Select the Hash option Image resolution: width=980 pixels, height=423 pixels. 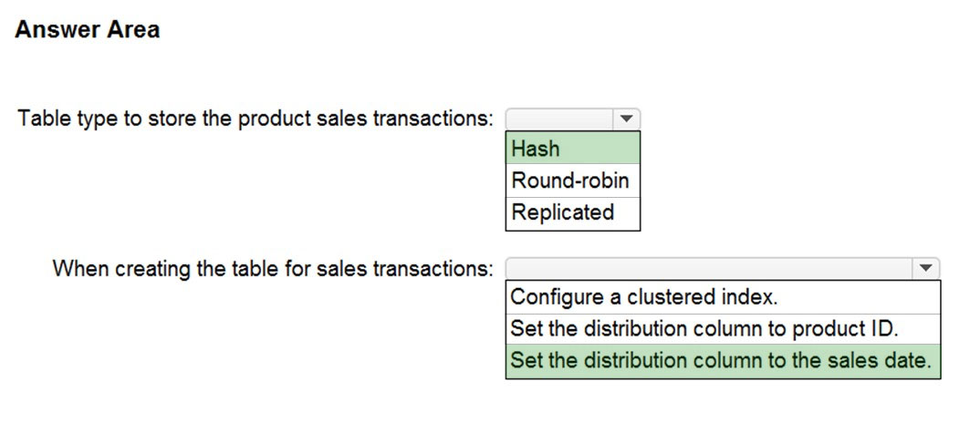point(572,149)
